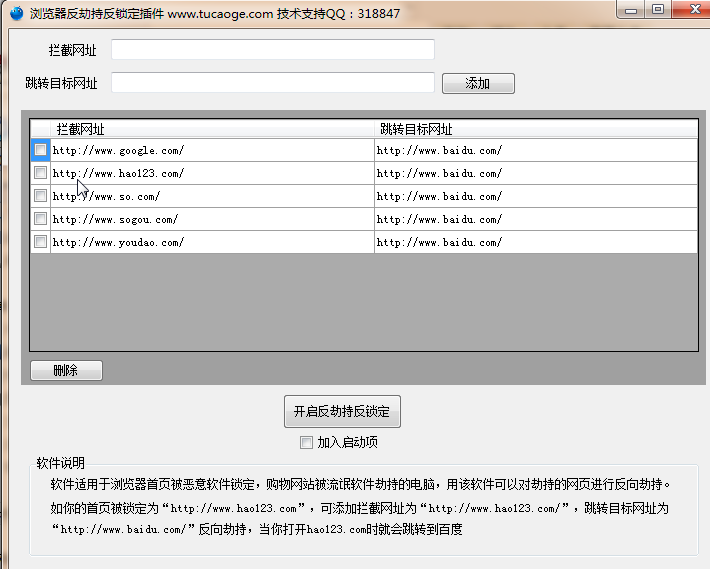Click the 拦截网址 column header
This screenshot has width=710, height=569.
(x=212, y=129)
